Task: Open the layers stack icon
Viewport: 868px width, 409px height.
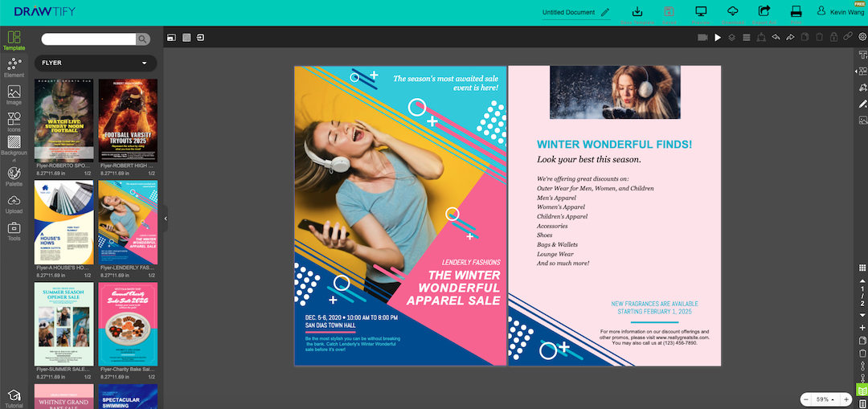Action: [x=732, y=38]
